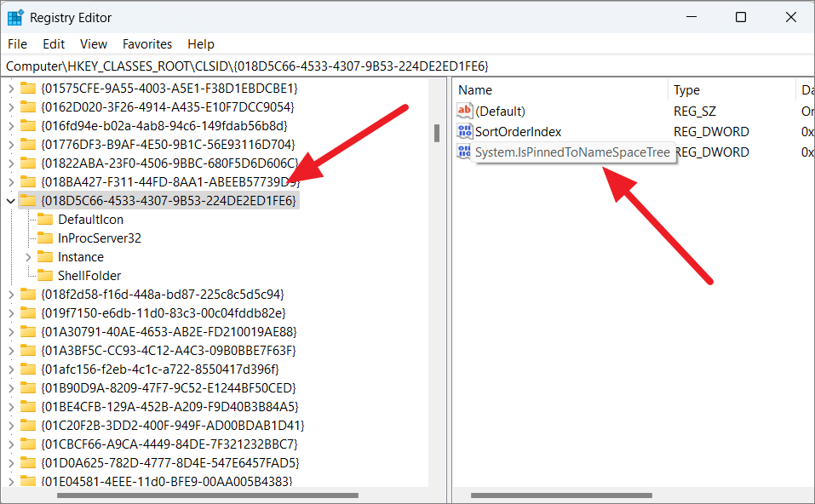
Task: Click the registry path address bar
Action: click(407, 66)
